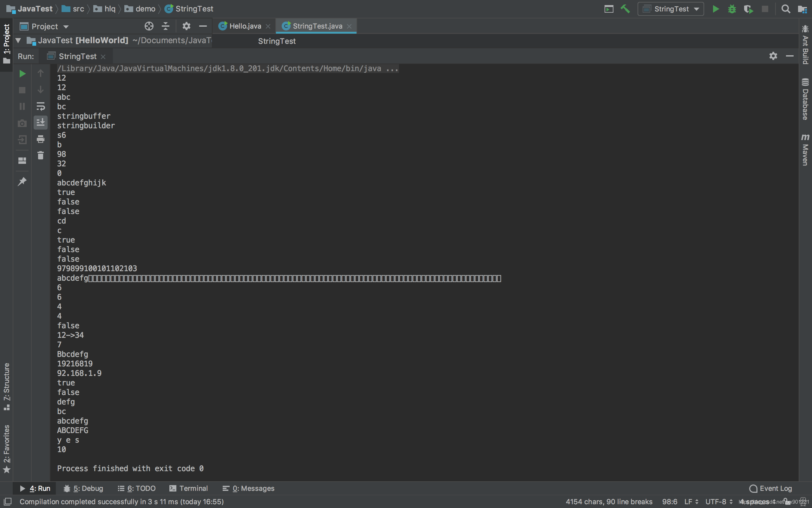This screenshot has height=508, width=812.
Task: Open 0: Messages tool window
Action: coord(248,488)
